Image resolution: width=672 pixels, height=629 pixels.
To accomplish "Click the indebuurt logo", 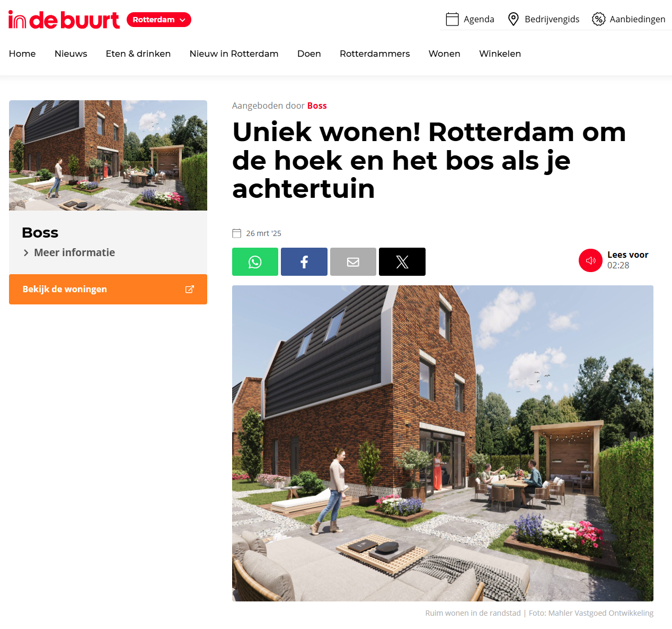I will [64, 20].
